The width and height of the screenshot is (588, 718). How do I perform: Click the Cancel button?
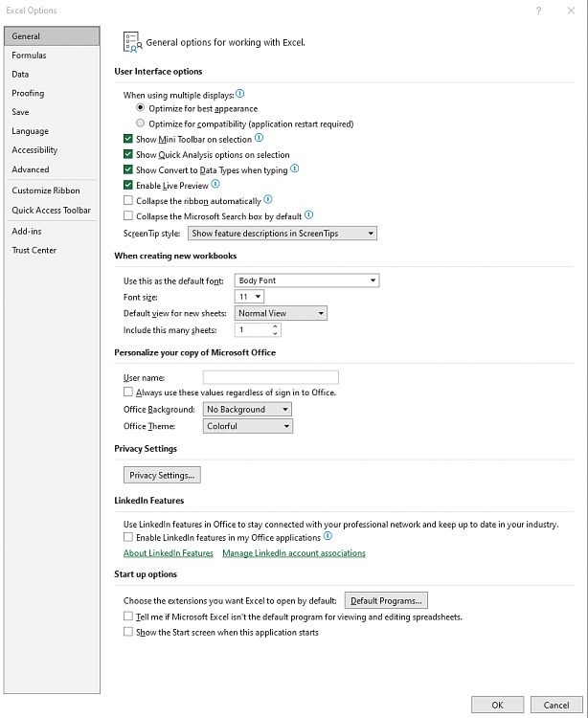(x=556, y=706)
